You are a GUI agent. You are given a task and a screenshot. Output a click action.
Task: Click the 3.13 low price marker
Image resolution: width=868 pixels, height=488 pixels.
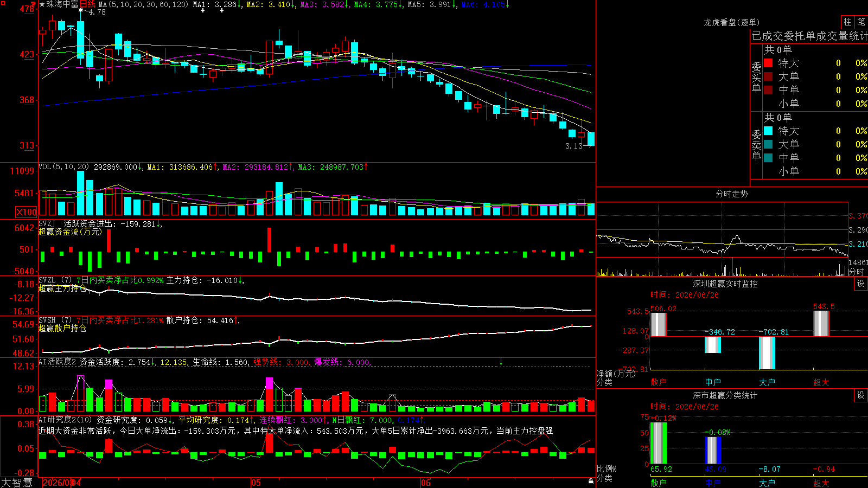tap(574, 146)
